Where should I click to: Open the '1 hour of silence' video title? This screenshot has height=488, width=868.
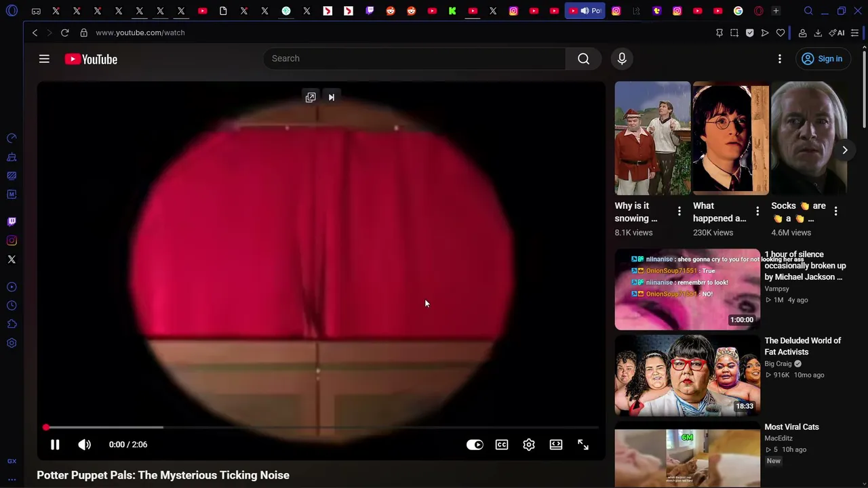[x=806, y=266]
